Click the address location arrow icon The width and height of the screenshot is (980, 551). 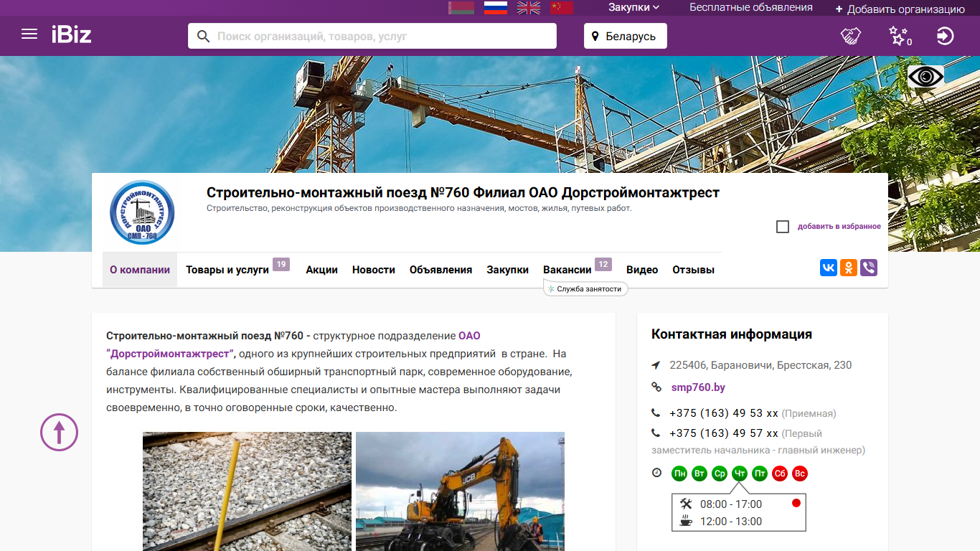pyautogui.click(x=656, y=366)
